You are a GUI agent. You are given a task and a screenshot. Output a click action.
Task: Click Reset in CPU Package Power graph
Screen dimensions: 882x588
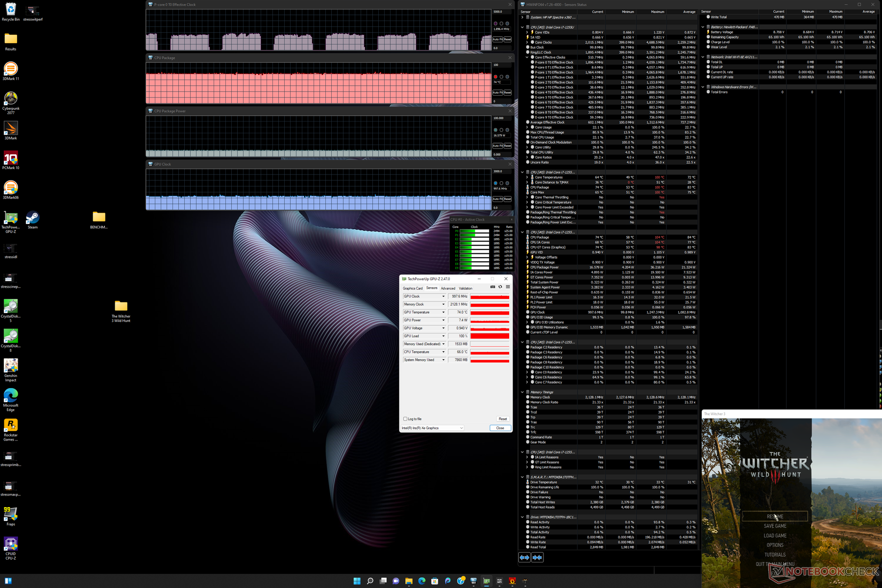pyautogui.click(x=508, y=146)
